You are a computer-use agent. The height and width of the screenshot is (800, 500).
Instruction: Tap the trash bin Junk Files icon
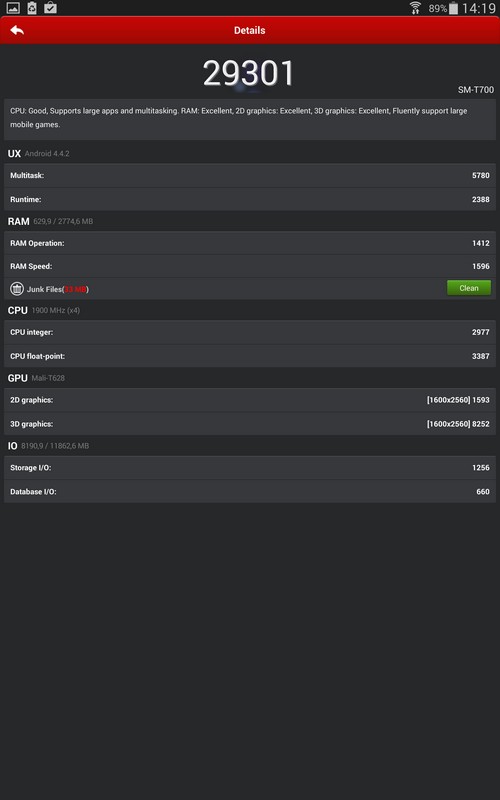click(x=17, y=289)
